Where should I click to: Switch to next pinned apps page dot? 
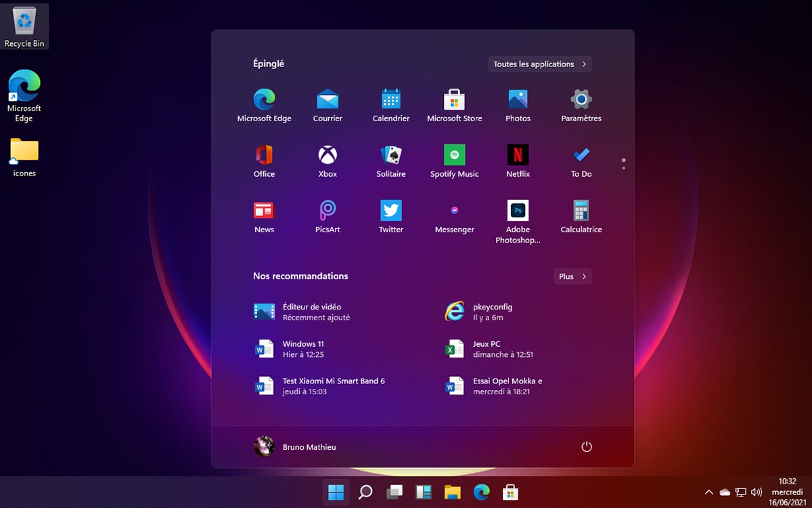point(623,167)
